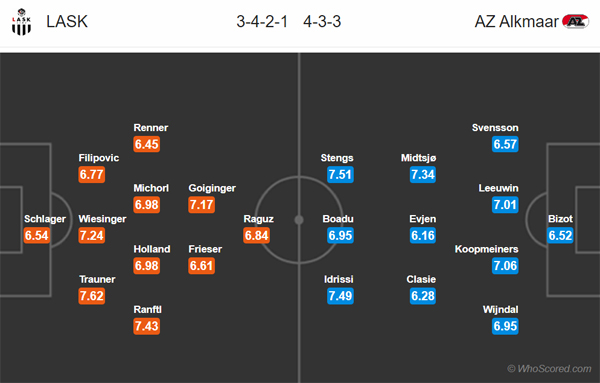Click the AZ Alkmaar team name

[x=517, y=21]
